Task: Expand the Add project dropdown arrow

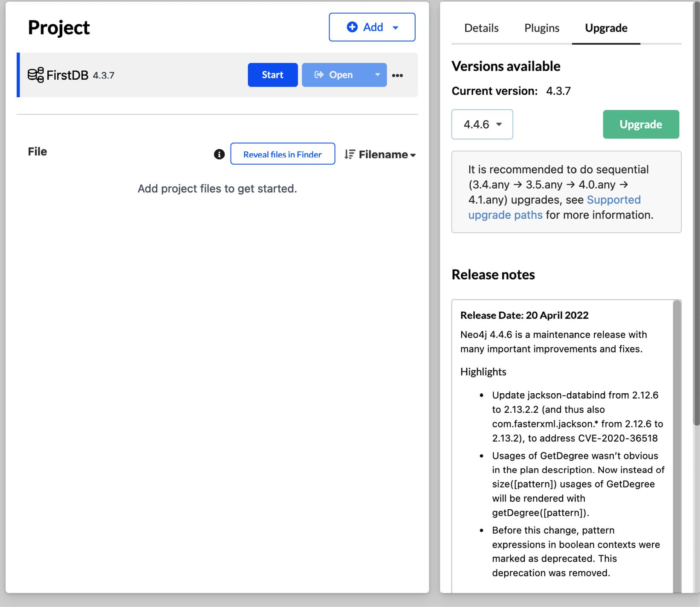Action: (395, 28)
